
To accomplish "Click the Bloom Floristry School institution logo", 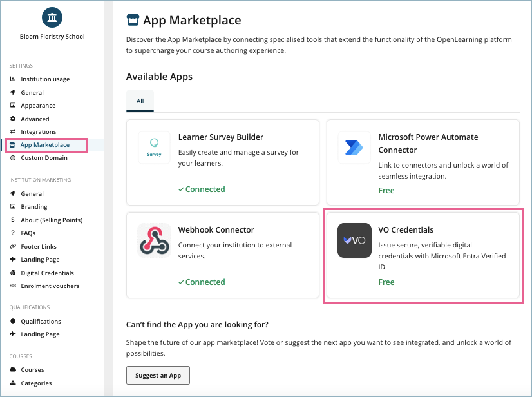I will tap(52, 17).
